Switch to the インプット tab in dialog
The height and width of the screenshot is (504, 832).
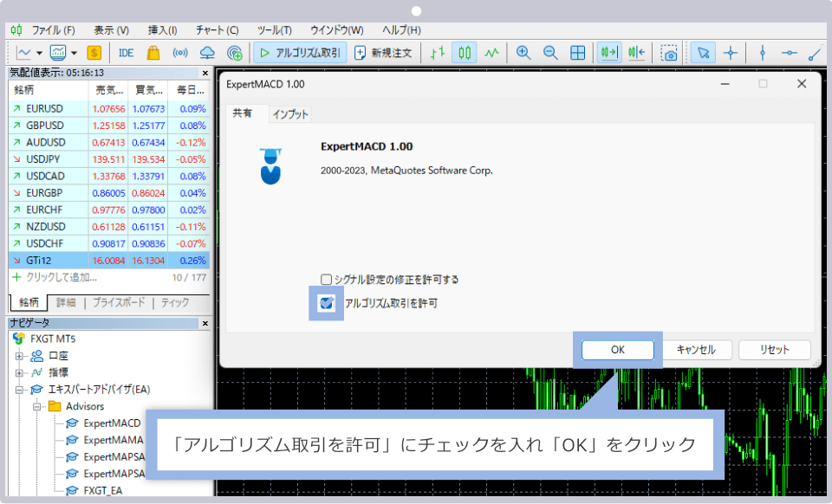(x=289, y=114)
